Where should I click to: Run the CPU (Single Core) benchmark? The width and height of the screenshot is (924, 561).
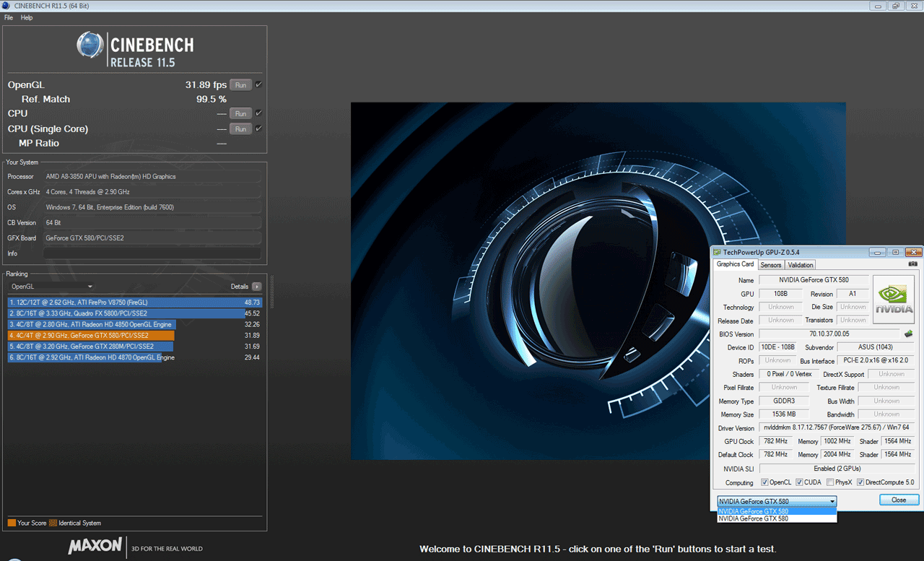[240, 129]
